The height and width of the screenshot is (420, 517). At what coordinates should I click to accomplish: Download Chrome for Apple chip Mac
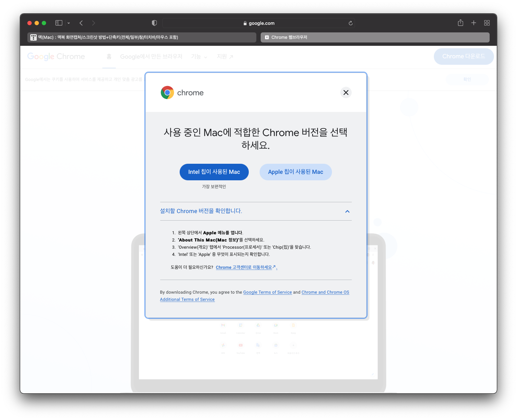tap(296, 172)
